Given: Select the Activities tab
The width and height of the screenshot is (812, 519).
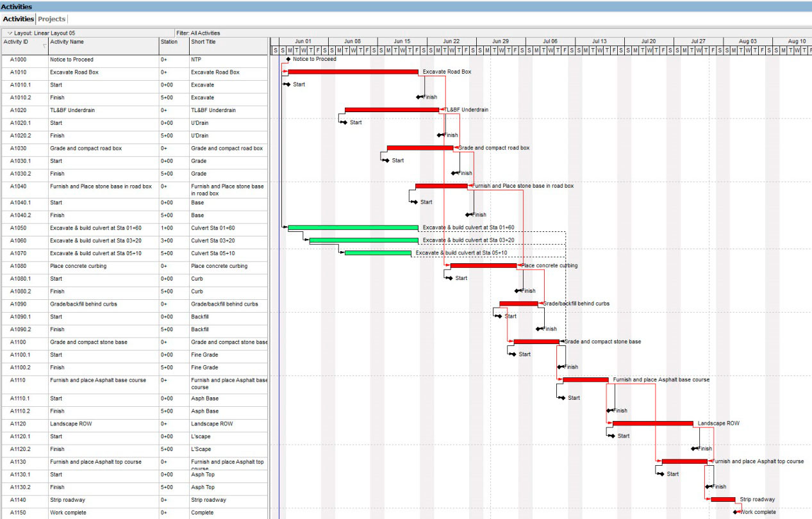Looking at the screenshot, I should [x=19, y=19].
